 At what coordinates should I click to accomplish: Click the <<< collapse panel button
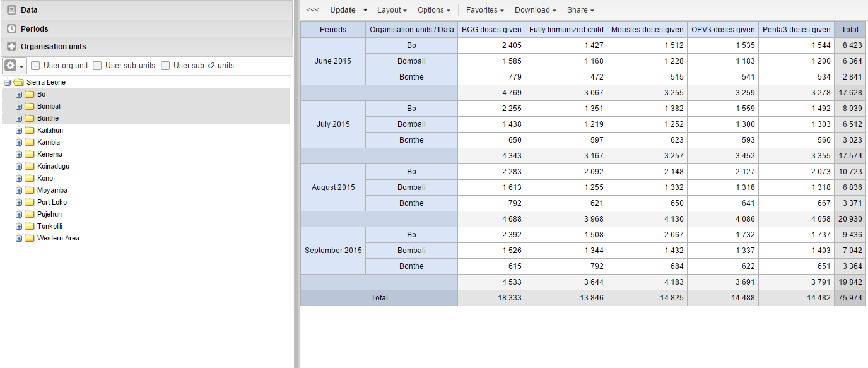[x=312, y=10]
